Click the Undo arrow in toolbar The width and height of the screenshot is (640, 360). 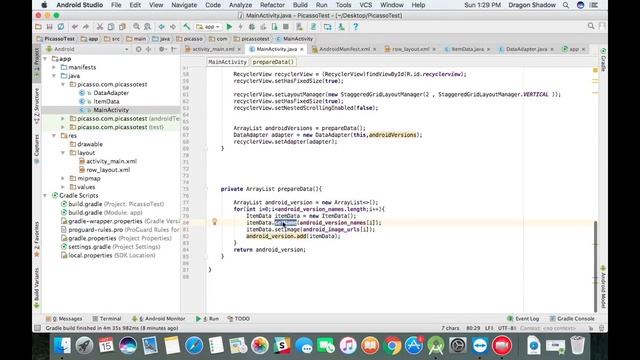(x=75, y=27)
